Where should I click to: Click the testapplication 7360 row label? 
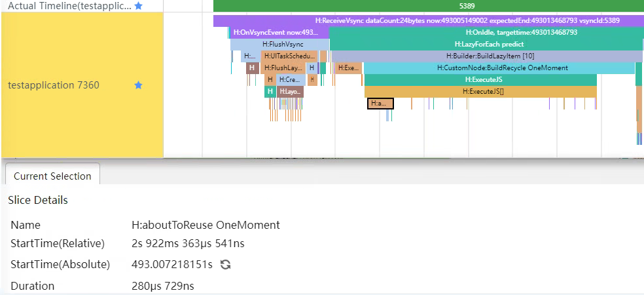pos(54,85)
